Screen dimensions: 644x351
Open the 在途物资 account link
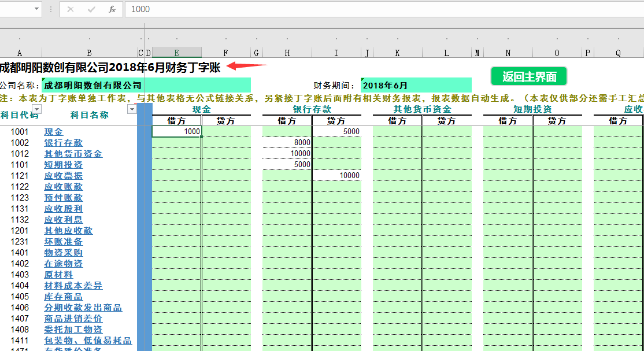tap(63, 264)
